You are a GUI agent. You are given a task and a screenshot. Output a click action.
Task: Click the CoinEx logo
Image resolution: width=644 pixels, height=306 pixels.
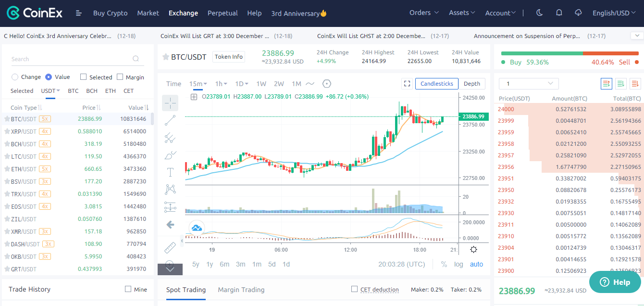tap(35, 13)
